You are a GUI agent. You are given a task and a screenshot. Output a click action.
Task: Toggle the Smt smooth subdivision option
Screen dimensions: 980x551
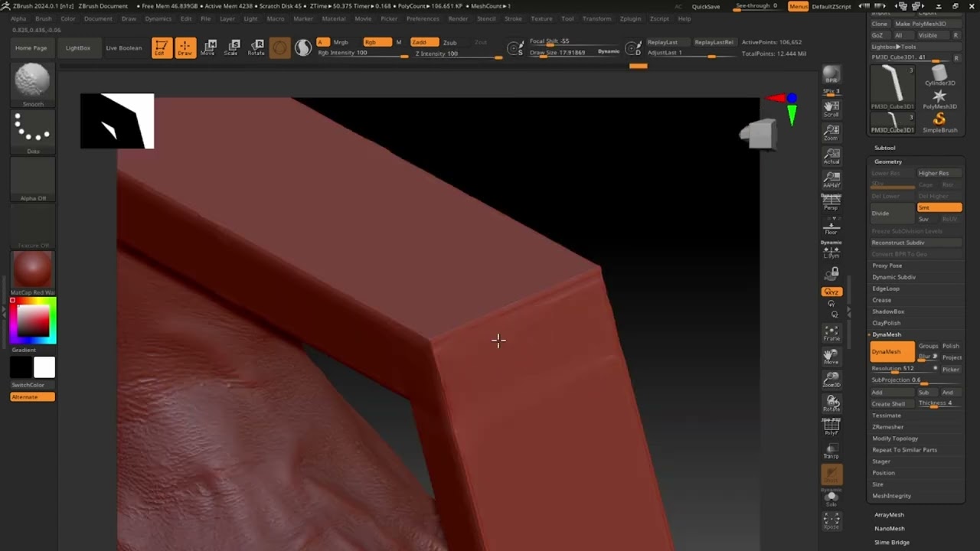(939, 207)
